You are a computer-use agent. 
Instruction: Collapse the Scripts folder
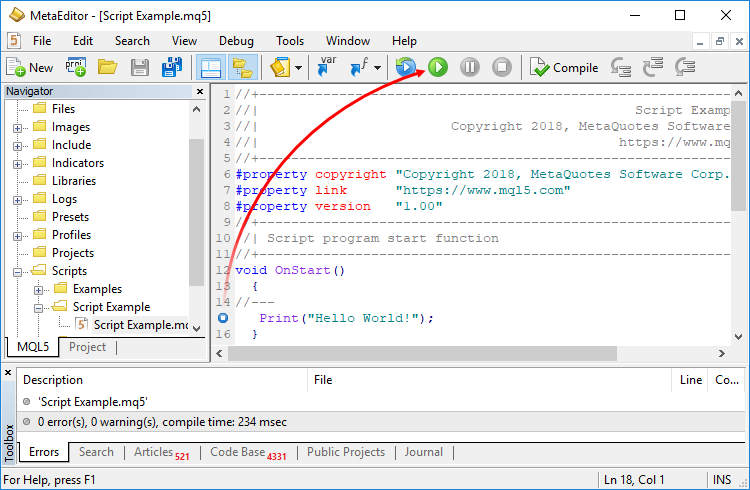[x=18, y=272]
